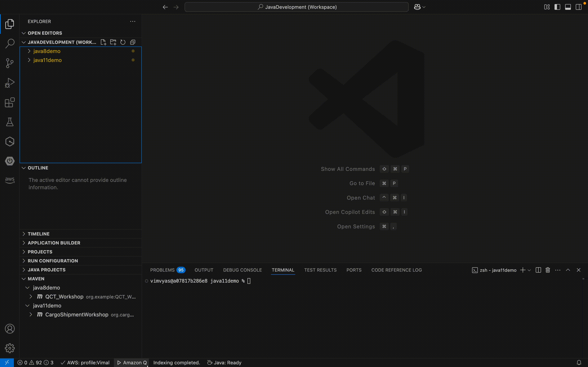
Task: Toggle the bottom panel visibility
Action: point(568,7)
